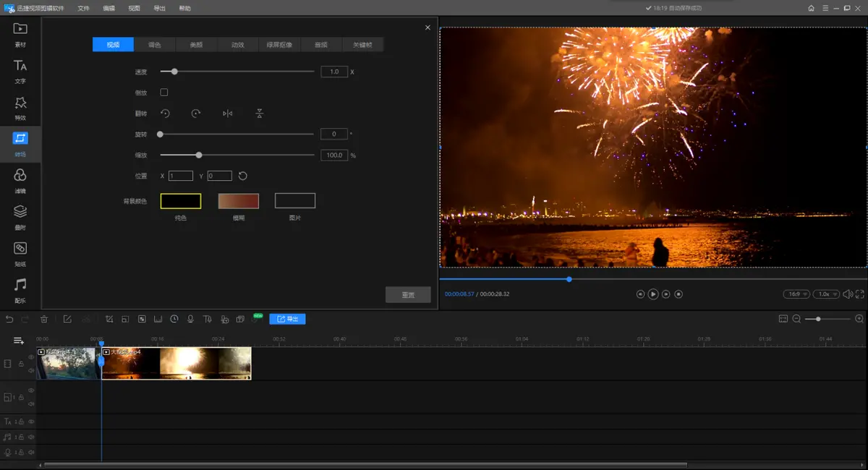The image size is (868, 470).
Task: Click the trash delete icon in timeline toolbar
Action: pyautogui.click(x=44, y=319)
